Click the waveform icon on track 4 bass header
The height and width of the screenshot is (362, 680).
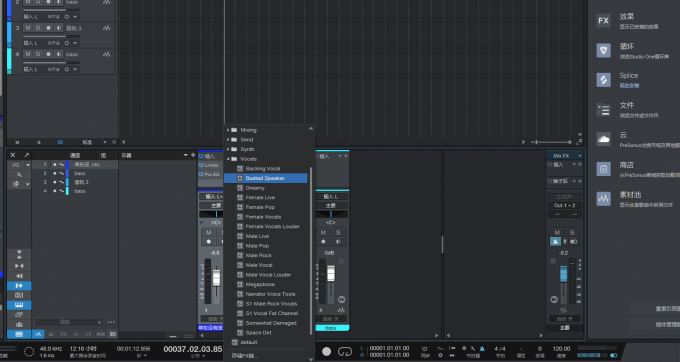[x=107, y=54]
